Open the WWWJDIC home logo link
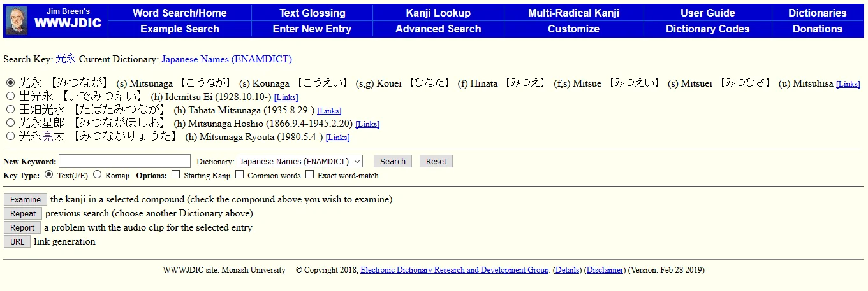 68,24
